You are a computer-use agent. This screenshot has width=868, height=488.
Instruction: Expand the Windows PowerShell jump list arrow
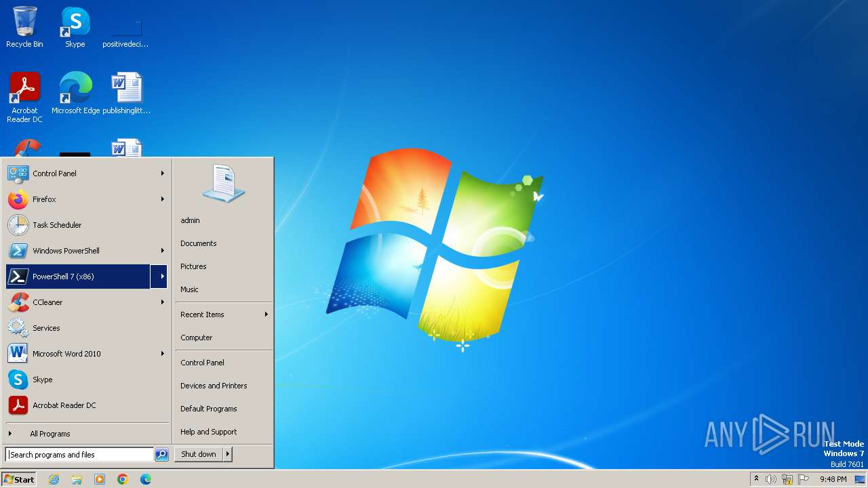point(163,251)
